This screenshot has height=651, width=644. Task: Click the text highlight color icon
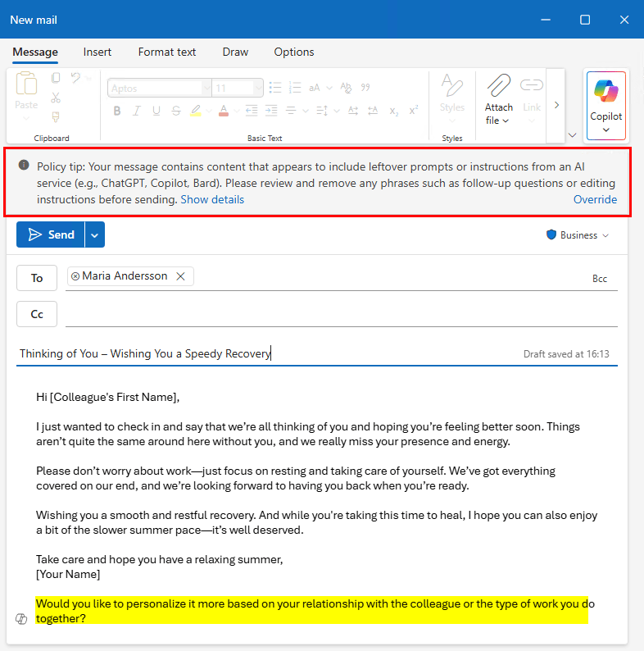196,111
